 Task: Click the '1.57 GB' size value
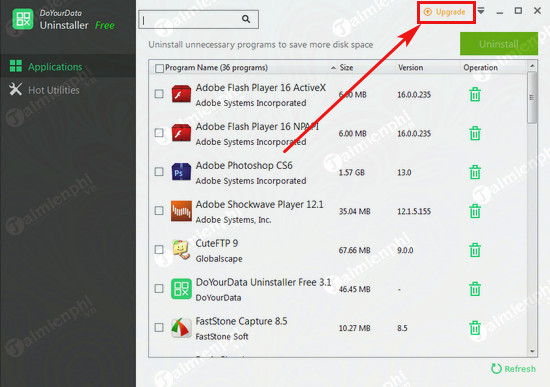[x=351, y=172]
